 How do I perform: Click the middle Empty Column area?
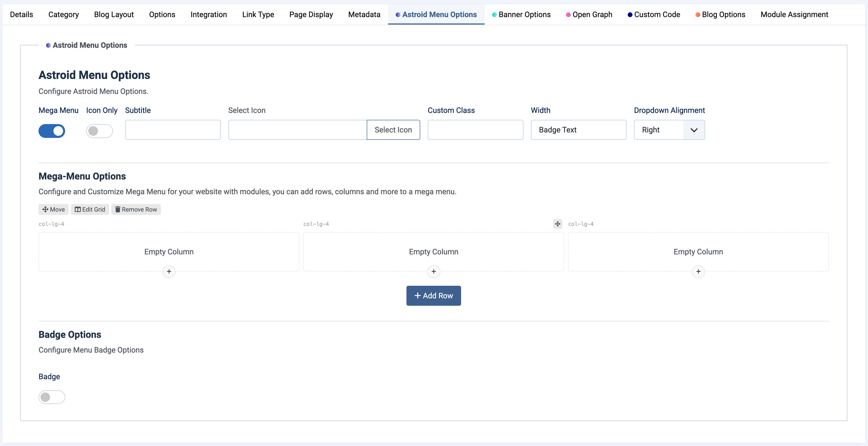coord(434,252)
